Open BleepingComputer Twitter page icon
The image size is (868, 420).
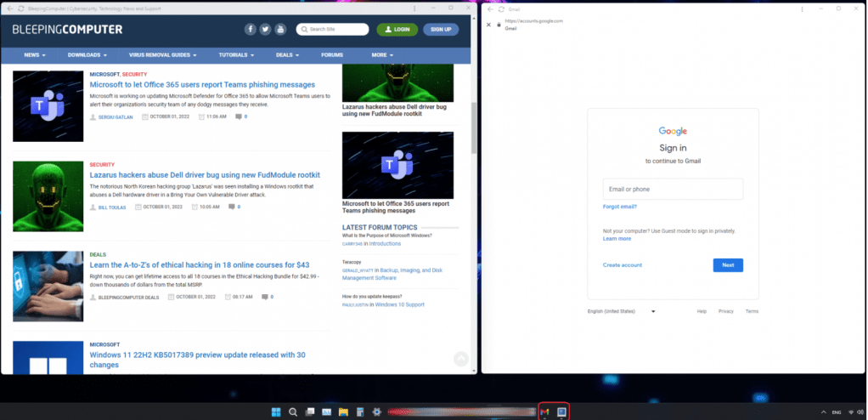tap(265, 30)
